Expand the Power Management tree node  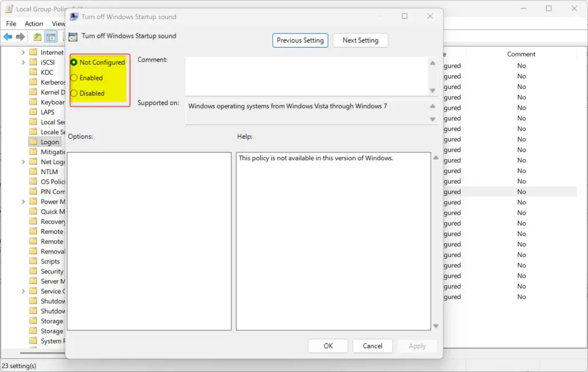tap(23, 201)
